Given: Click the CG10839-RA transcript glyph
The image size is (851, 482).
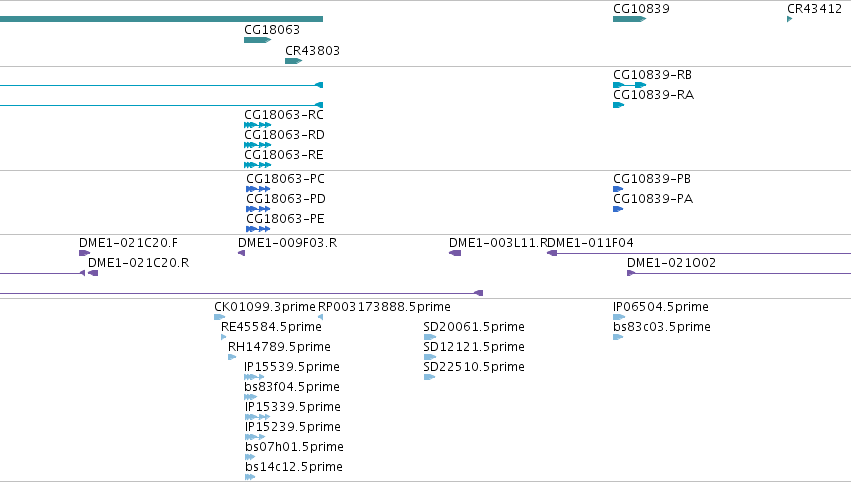Looking at the screenshot, I should click(x=618, y=105).
